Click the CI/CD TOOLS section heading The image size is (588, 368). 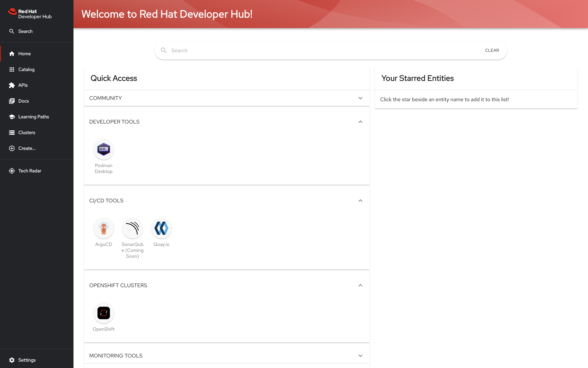coord(106,201)
